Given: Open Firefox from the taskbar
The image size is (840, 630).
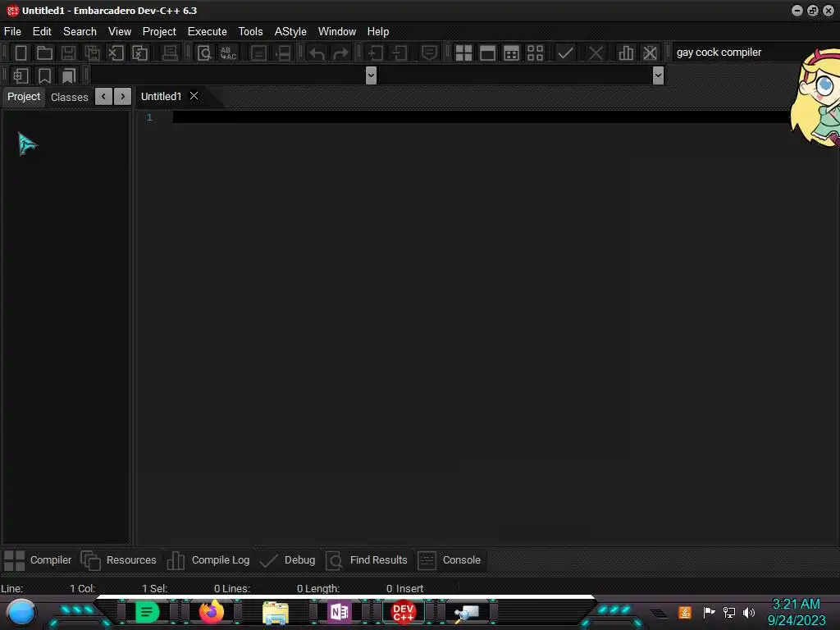Looking at the screenshot, I should click(211, 612).
